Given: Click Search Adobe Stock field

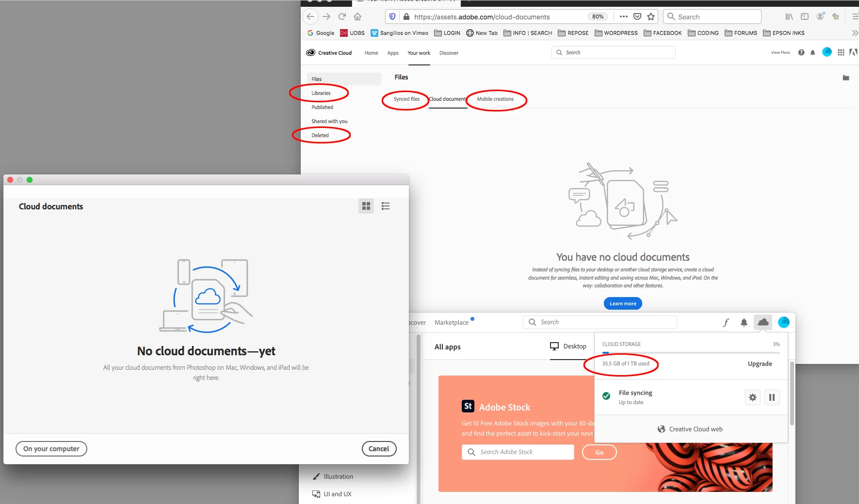Looking at the screenshot, I should click(x=518, y=452).
